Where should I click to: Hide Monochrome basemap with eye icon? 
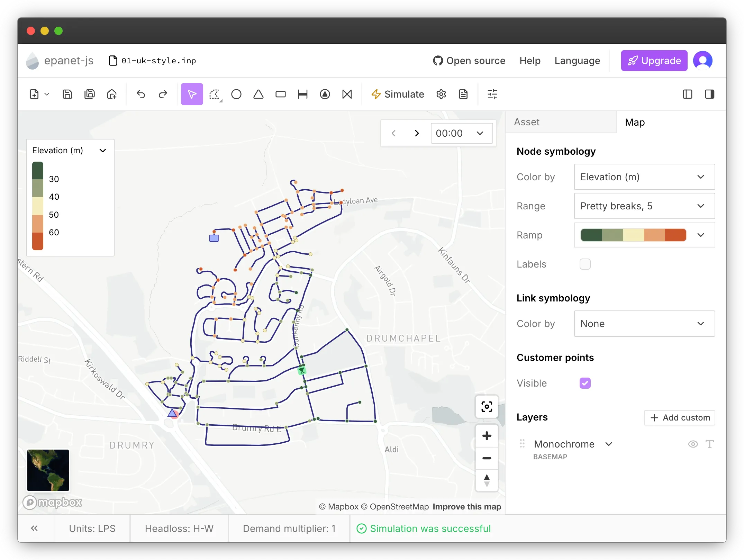[x=693, y=444]
